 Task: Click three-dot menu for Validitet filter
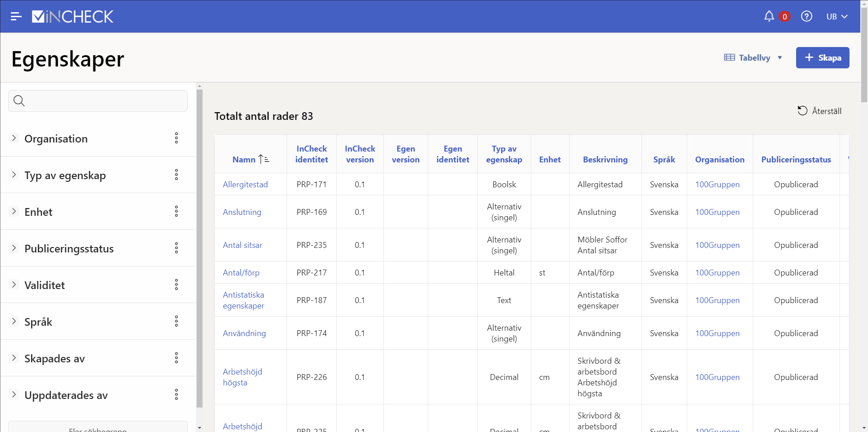(176, 285)
